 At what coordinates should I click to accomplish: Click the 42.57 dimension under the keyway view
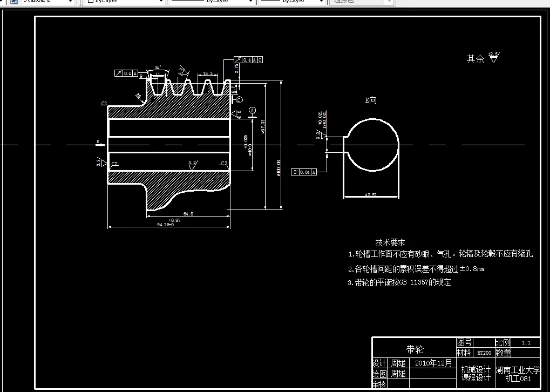coord(371,194)
